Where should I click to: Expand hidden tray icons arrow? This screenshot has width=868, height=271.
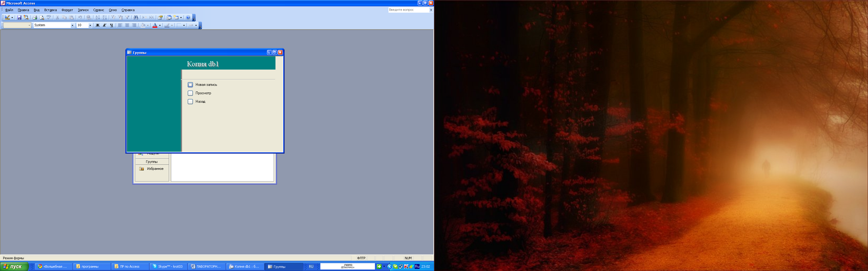pos(390,266)
